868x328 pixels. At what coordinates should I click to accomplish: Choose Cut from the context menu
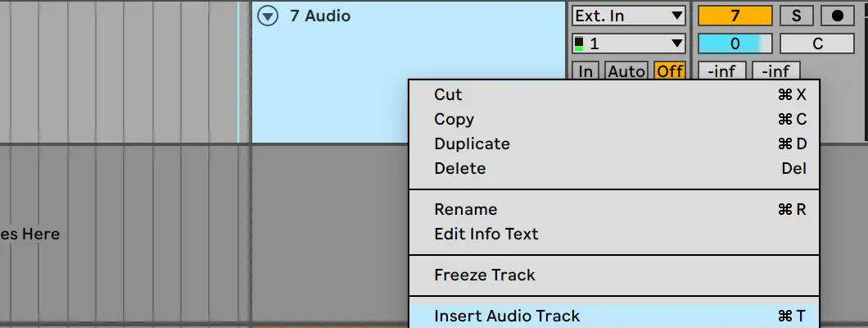[x=449, y=94]
